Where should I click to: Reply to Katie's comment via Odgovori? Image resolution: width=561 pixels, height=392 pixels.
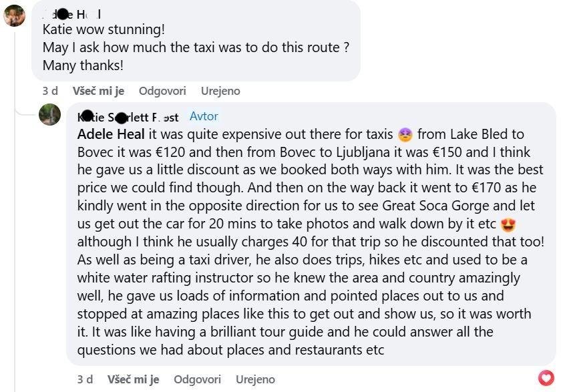click(197, 379)
